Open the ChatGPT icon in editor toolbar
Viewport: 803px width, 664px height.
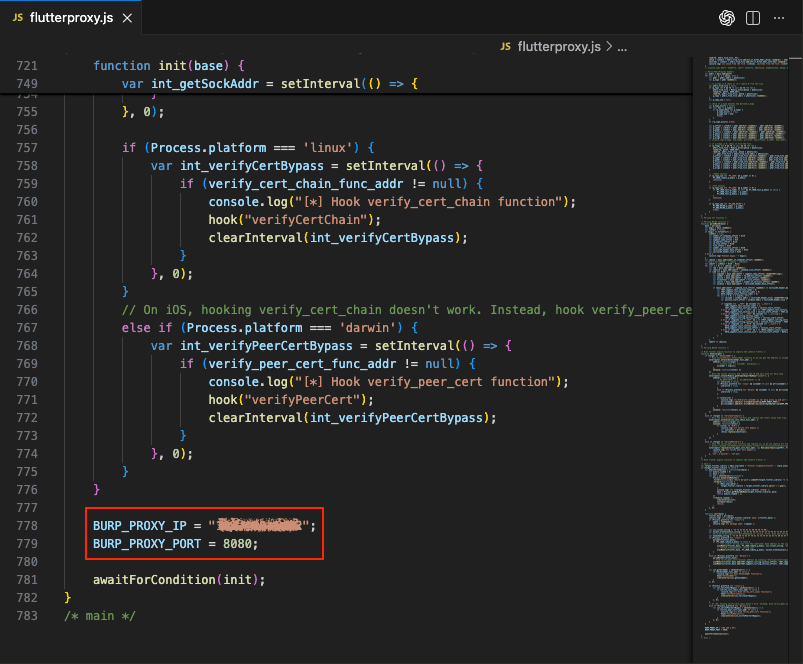726,18
